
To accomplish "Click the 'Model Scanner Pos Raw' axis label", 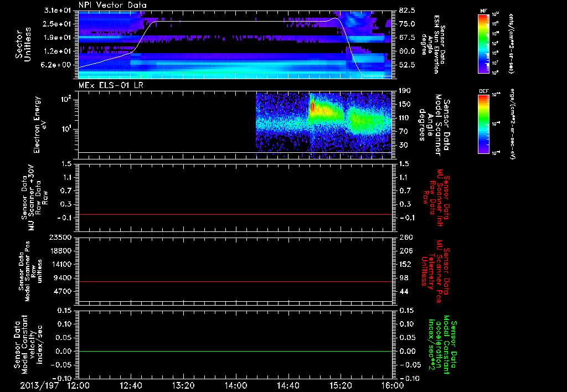I will 30,271.
